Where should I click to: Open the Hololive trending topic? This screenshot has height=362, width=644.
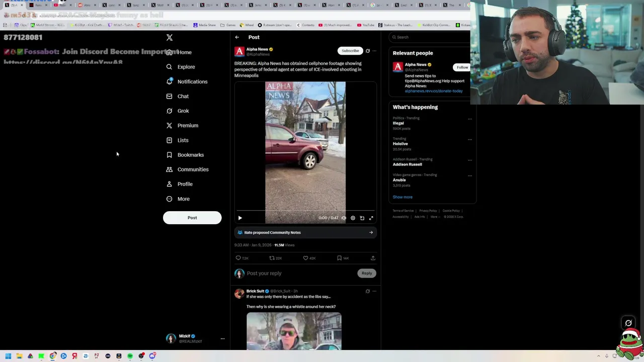[x=400, y=144]
